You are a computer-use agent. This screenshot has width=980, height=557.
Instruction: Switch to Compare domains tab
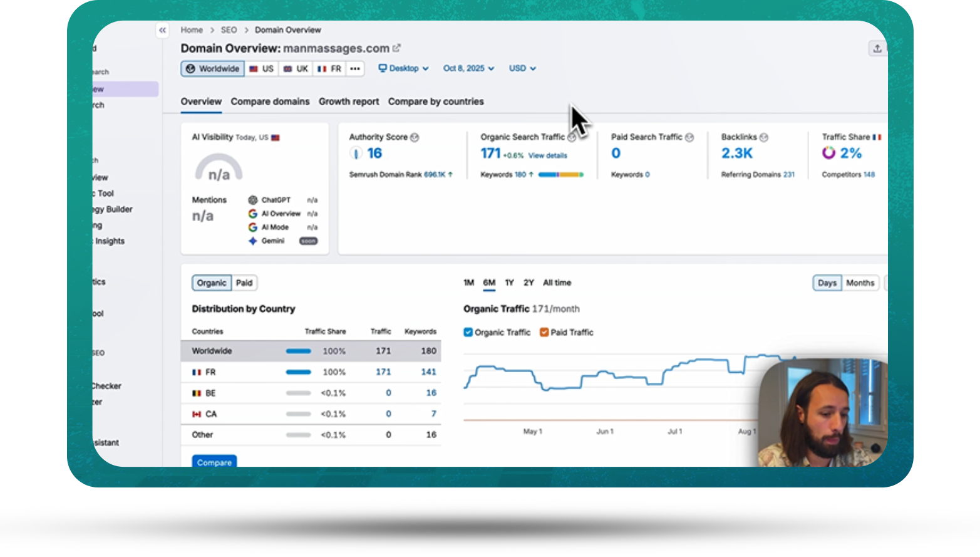pyautogui.click(x=270, y=102)
